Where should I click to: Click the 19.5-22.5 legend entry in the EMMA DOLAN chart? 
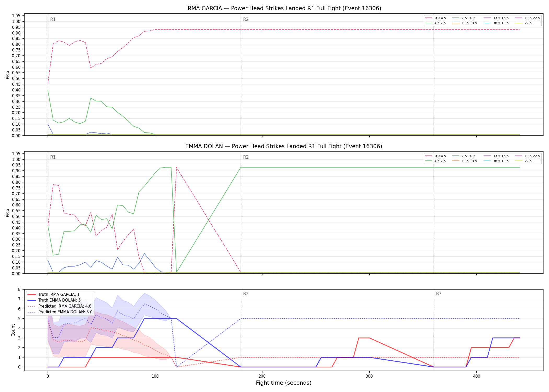(528, 156)
